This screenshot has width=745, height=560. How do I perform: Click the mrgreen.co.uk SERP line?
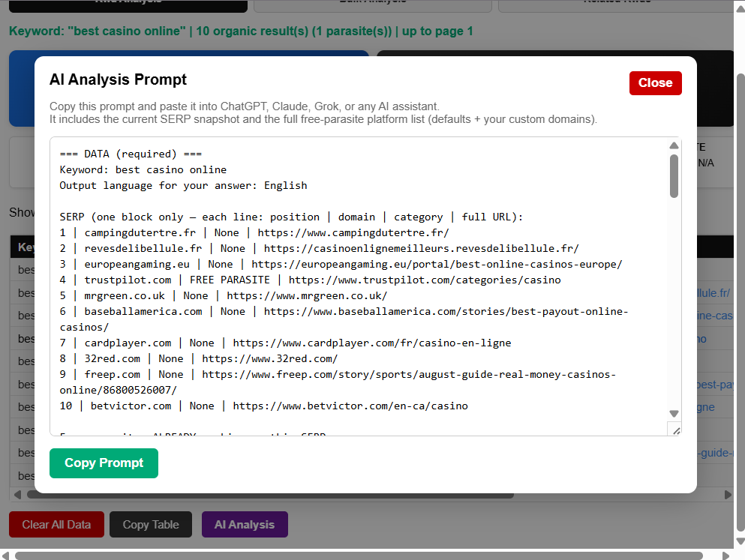(224, 295)
